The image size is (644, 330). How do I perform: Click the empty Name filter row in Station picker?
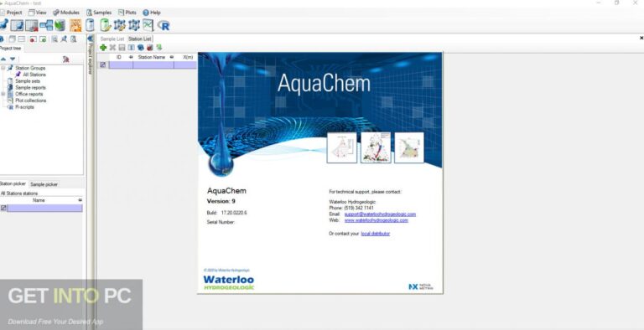click(44, 208)
